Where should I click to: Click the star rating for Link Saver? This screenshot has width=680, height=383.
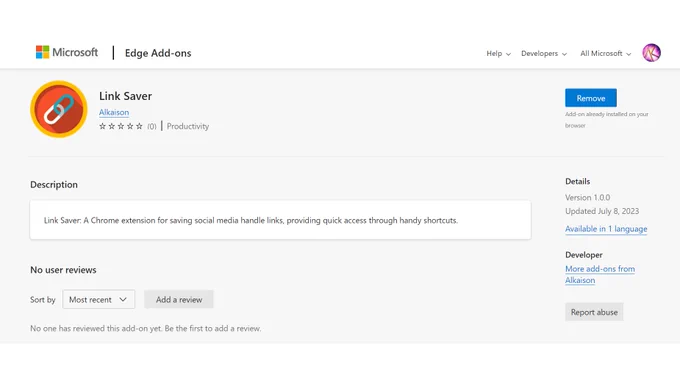click(121, 126)
